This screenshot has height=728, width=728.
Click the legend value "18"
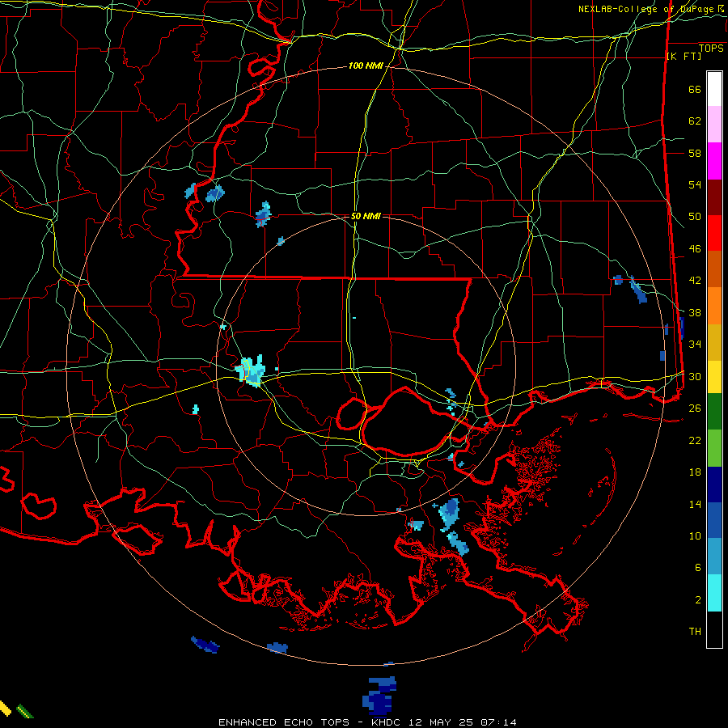[695, 472]
